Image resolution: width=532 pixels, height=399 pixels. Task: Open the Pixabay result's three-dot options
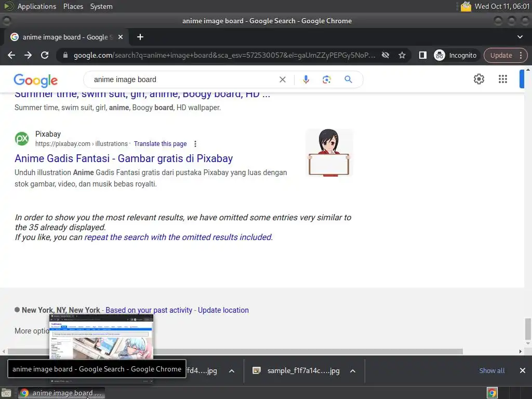(195, 144)
